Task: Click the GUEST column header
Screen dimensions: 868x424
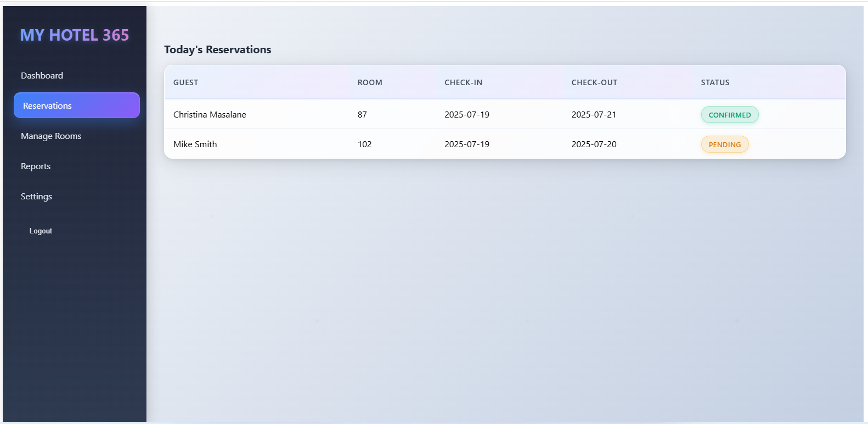Action: coord(186,82)
